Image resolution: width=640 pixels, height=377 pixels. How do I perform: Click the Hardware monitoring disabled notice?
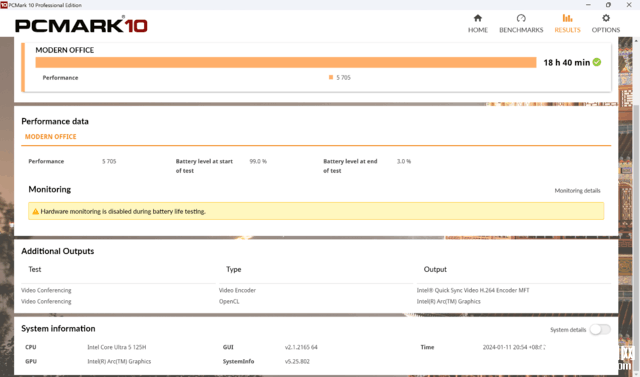tap(316, 211)
